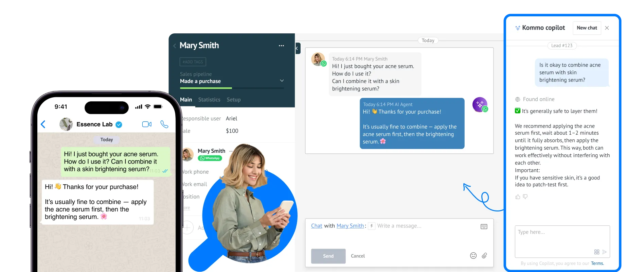Click the Write a message field
Viewport: 644px width, 272px height.
pyautogui.click(x=399, y=226)
